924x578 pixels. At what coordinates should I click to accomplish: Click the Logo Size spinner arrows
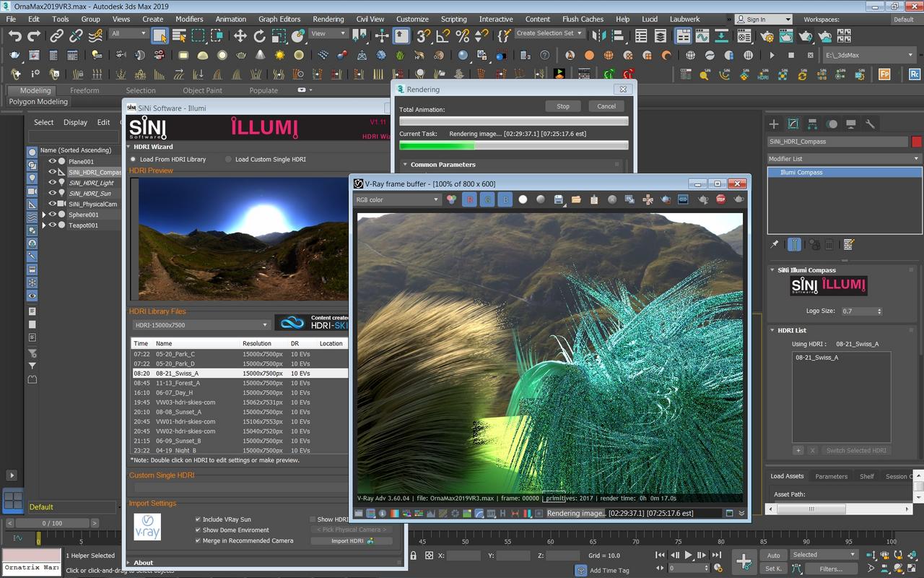[879, 311]
